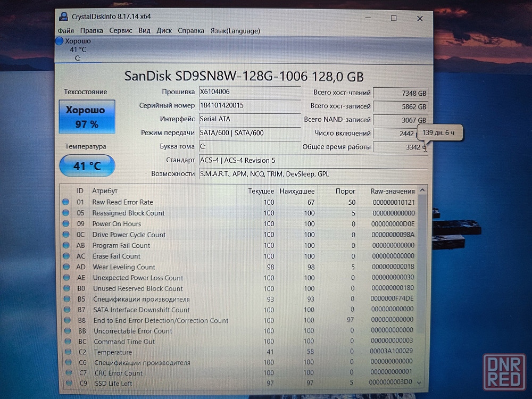Click the Атрибут column header
The height and width of the screenshot is (399, 532).
(105, 191)
